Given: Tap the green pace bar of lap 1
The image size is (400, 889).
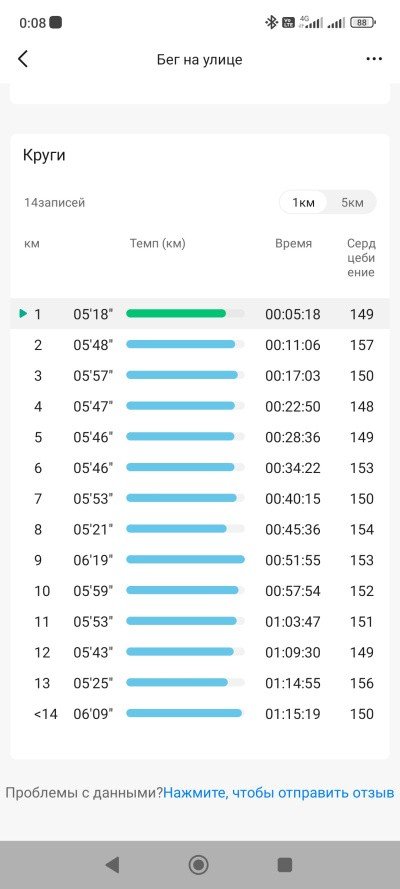Looking at the screenshot, I should click(x=176, y=313).
